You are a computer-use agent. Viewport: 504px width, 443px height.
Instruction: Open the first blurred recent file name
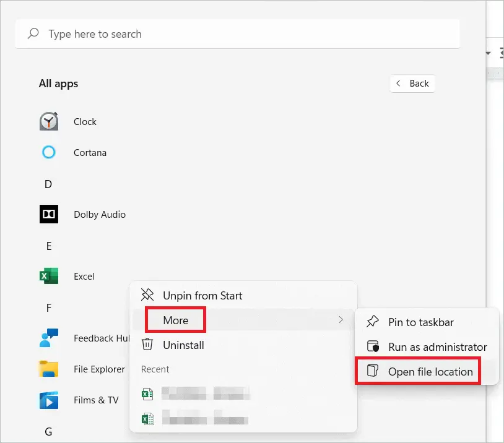(206, 394)
